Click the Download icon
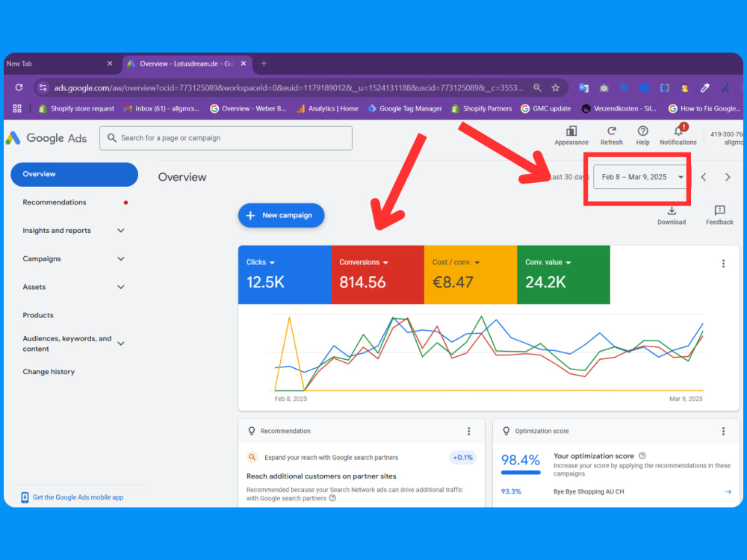747x560 pixels. [672, 215]
